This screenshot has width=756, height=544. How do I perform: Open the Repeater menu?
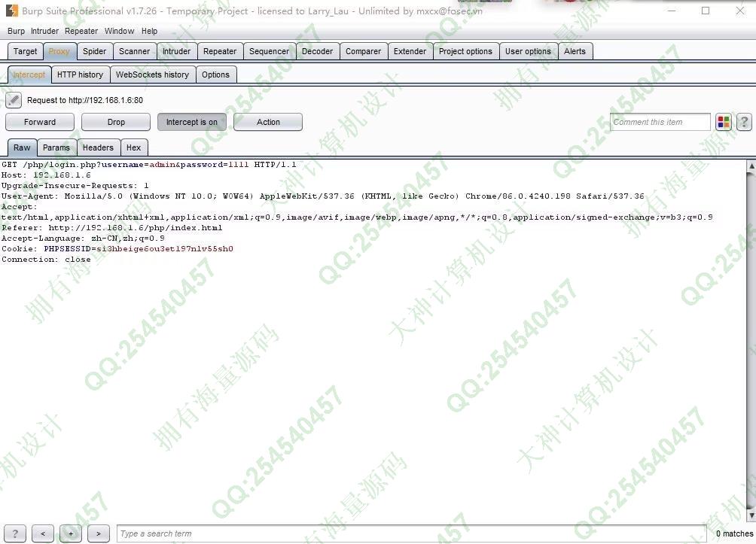coord(81,31)
